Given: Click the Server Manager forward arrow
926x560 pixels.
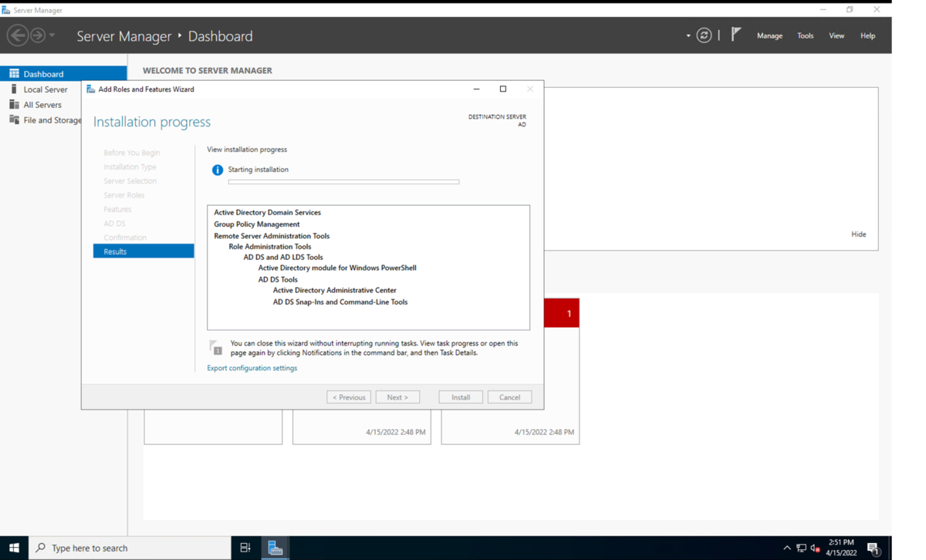Looking at the screenshot, I should pos(38,35).
